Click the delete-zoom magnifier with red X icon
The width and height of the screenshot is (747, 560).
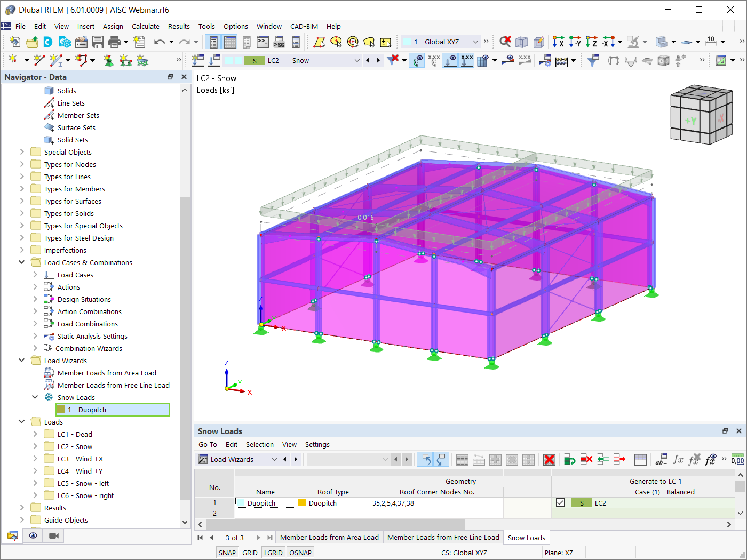click(505, 42)
